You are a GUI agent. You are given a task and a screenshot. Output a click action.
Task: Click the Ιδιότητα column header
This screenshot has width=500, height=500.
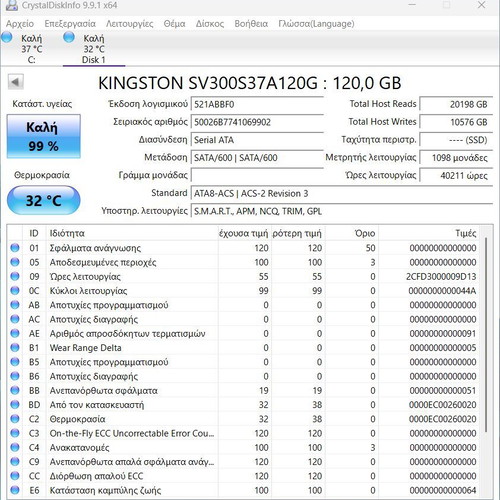pos(132,233)
